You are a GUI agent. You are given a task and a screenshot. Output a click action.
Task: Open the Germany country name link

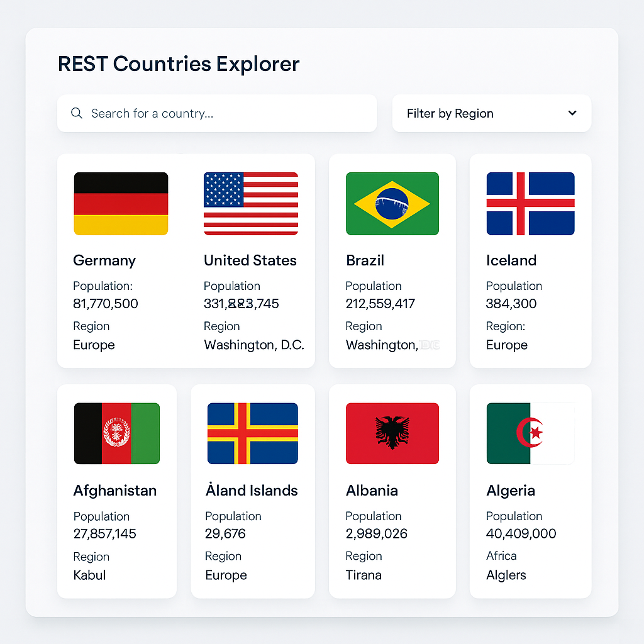point(104,260)
